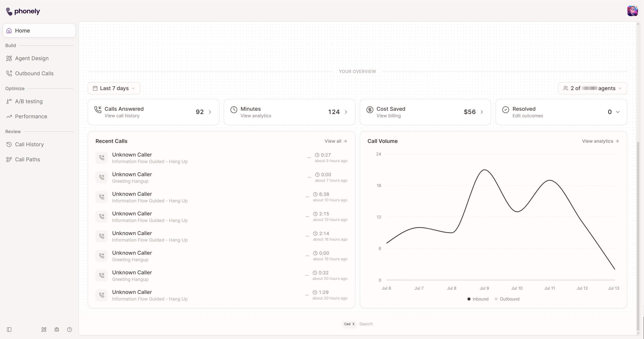Screen dimensions: 644x339
Task: Click the Outbound Calls phone icon
Action: 9,73
